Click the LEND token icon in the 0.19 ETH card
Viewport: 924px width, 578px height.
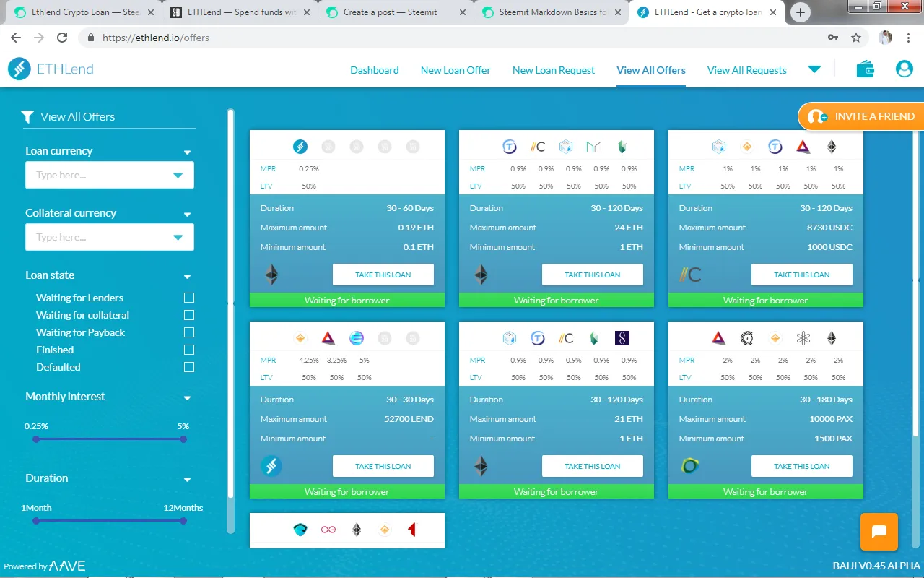(300, 147)
